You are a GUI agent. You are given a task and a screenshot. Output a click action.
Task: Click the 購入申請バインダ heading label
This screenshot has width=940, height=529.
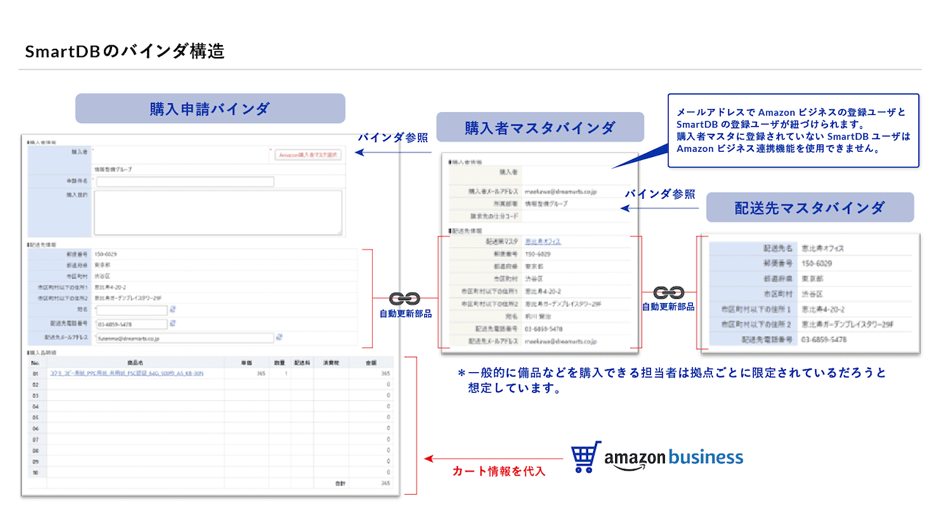click(x=210, y=109)
